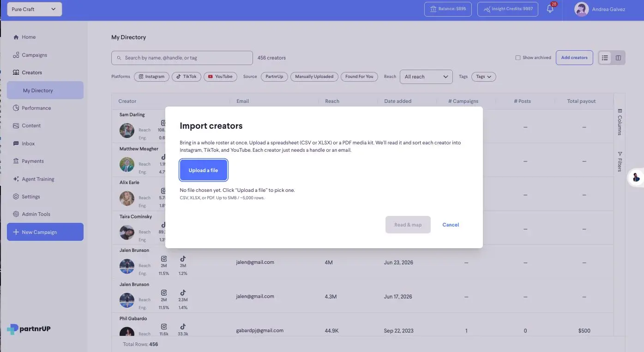
Task: Click the Add creators button
Action: (574, 58)
